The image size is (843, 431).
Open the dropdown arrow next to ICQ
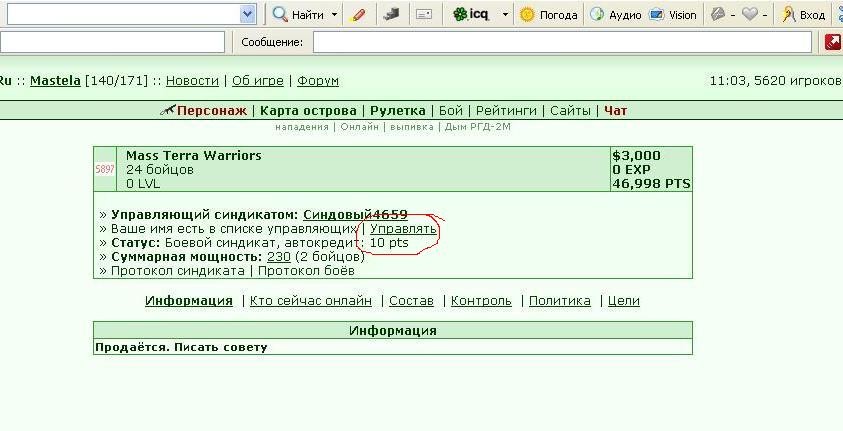click(505, 15)
